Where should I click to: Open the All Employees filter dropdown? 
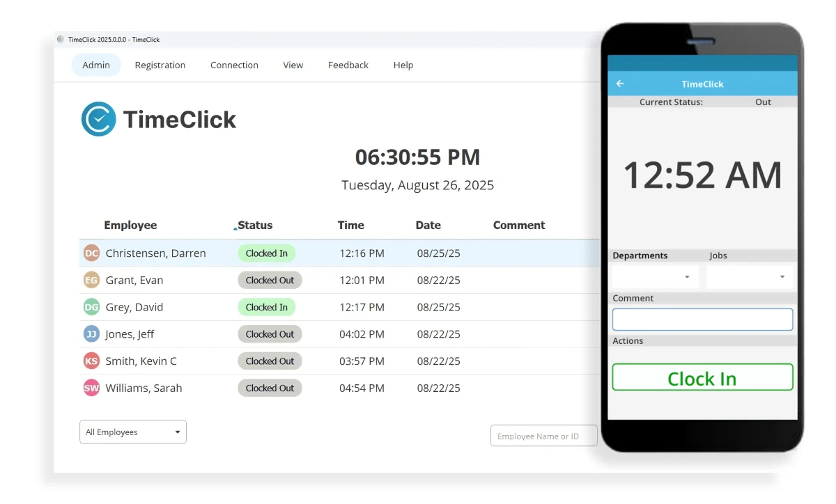tap(132, 432)
